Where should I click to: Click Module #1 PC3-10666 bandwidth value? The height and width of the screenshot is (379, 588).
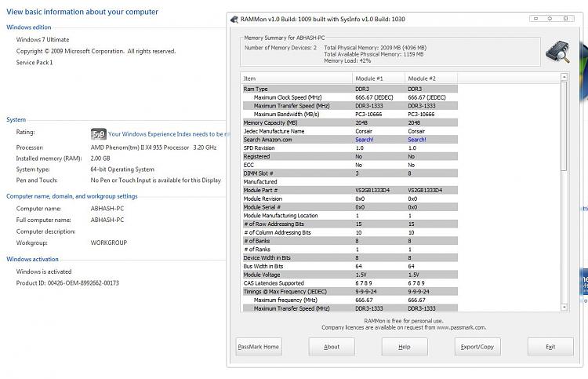[x=368, y=114]
